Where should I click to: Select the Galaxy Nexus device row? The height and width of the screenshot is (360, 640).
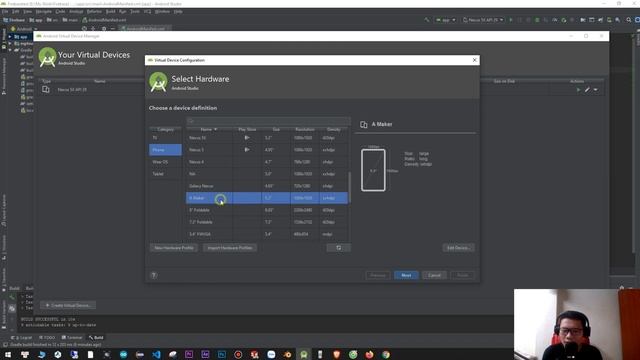[267, 186]
